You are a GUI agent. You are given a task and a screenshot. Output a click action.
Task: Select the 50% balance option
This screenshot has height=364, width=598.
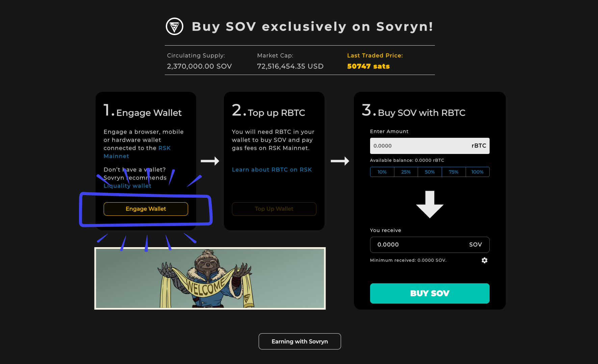click(x=430, y=172)
